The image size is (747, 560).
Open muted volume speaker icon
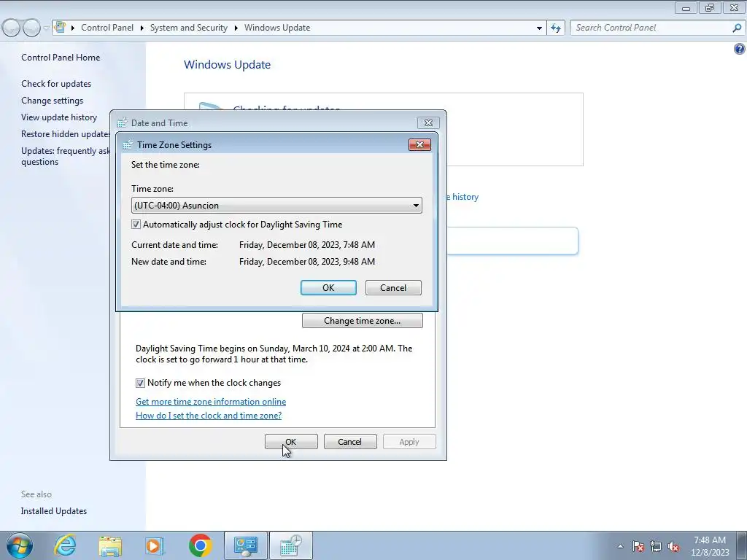click(673, 546)
